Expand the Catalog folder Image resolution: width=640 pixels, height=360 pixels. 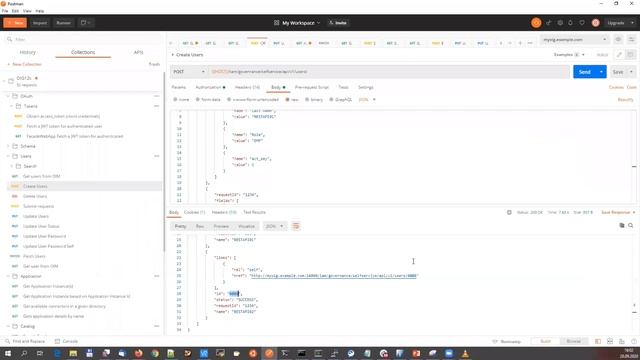(8, 327)
